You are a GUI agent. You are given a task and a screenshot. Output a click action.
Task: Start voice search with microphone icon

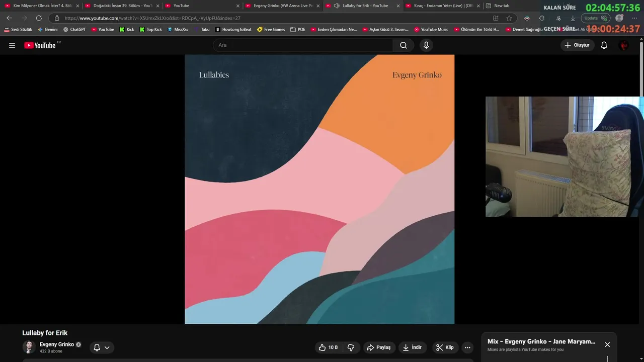pos(426,45)
